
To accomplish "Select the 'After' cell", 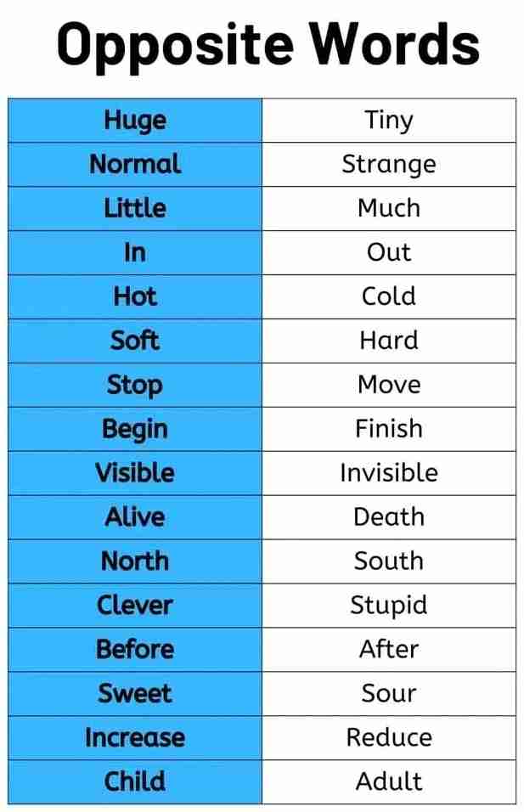I will (x=389, y=650).
